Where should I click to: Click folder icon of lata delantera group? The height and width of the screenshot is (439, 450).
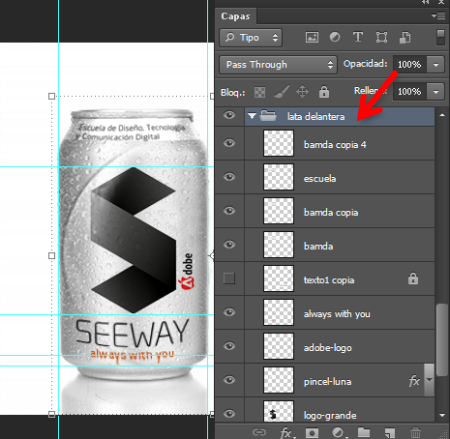[x=268, y=116]
